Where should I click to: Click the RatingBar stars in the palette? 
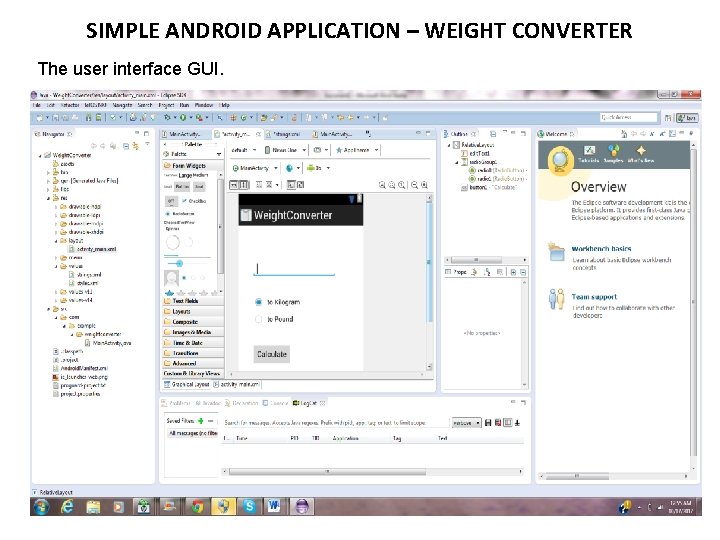193,292
